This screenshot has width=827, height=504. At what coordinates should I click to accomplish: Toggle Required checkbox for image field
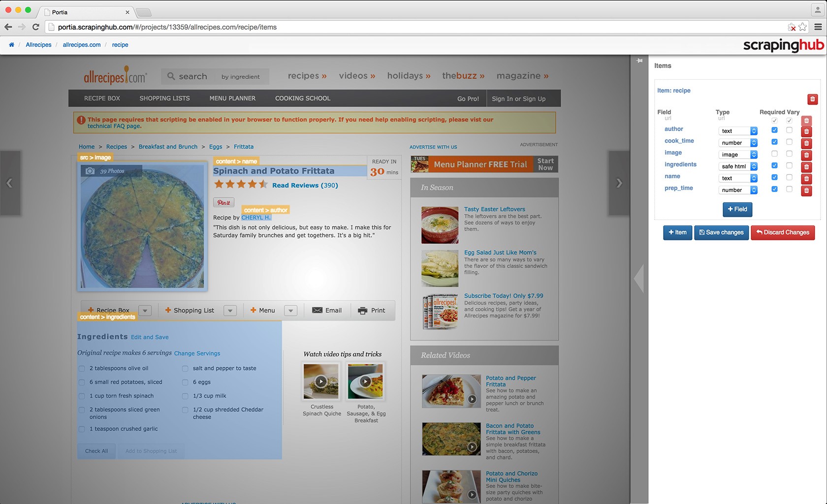point(774,154)
